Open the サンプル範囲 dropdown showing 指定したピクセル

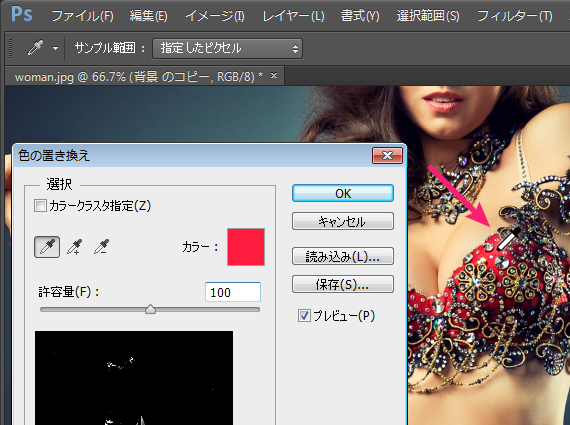[x=227, y=48]
